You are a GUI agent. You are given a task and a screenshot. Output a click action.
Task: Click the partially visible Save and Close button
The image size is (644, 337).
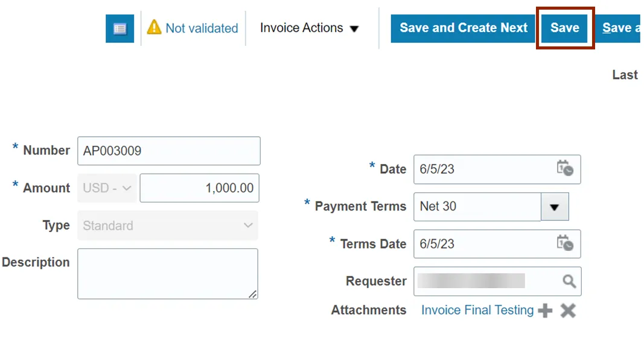point(620,28)
